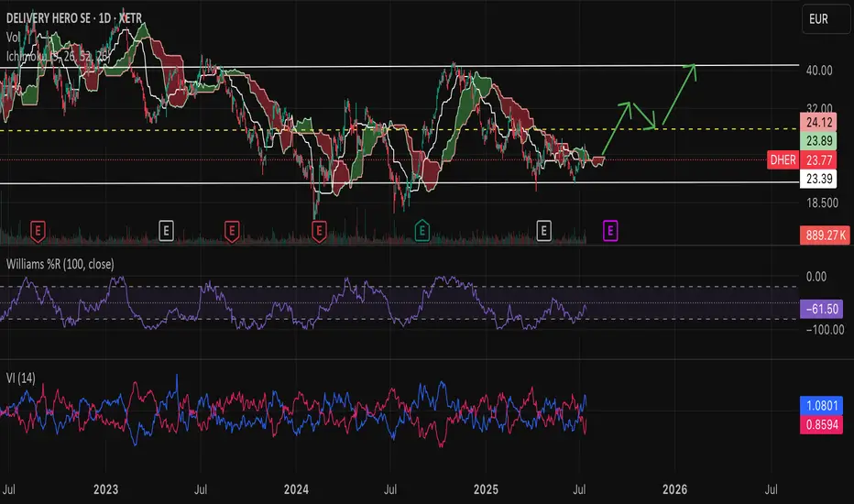
Task: Click the -100.00 Williams axis tick
Action: click(825, 329)
